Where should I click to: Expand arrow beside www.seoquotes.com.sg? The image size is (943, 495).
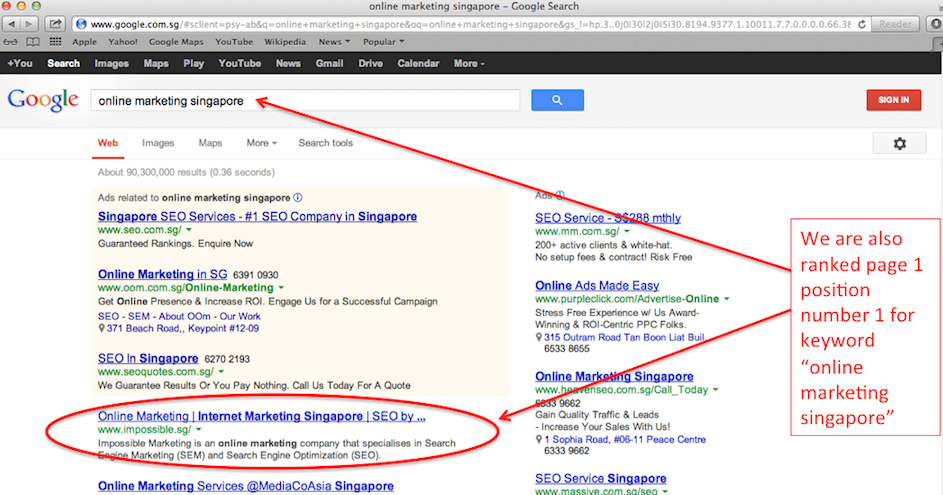[x=221, y=372]
